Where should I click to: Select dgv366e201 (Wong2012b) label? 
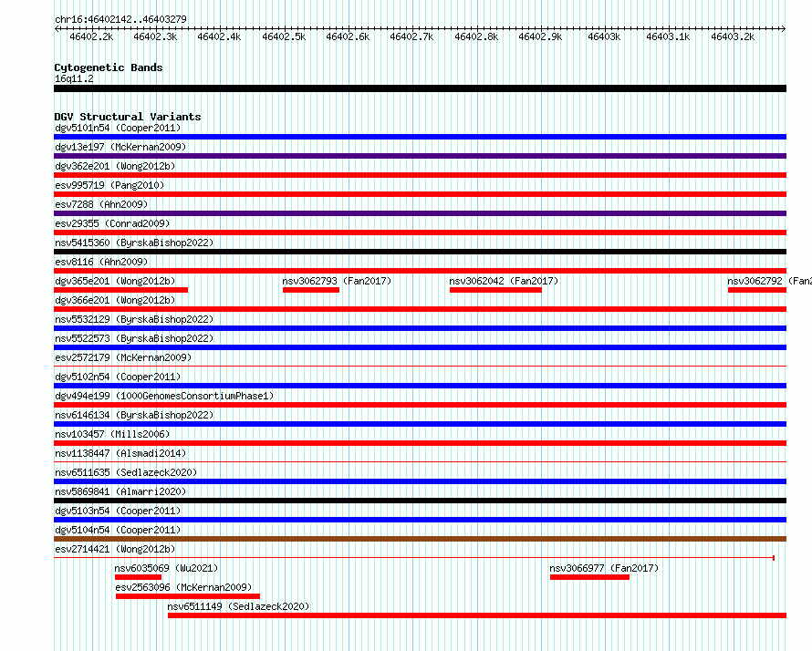115,300
